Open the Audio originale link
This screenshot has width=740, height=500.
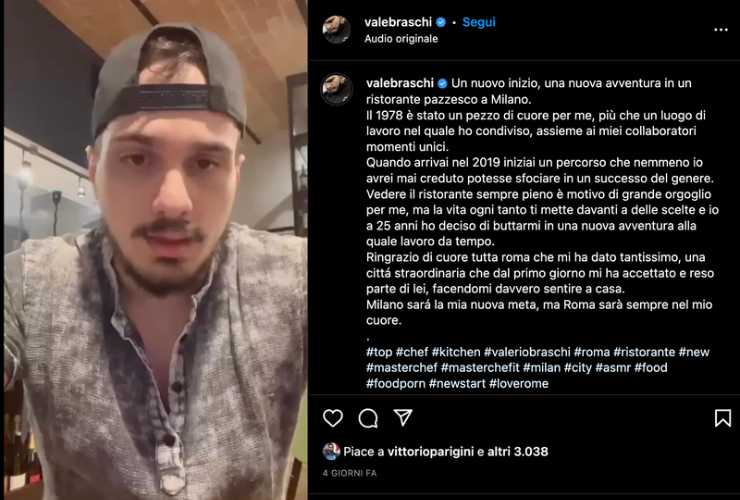(401, 39)
